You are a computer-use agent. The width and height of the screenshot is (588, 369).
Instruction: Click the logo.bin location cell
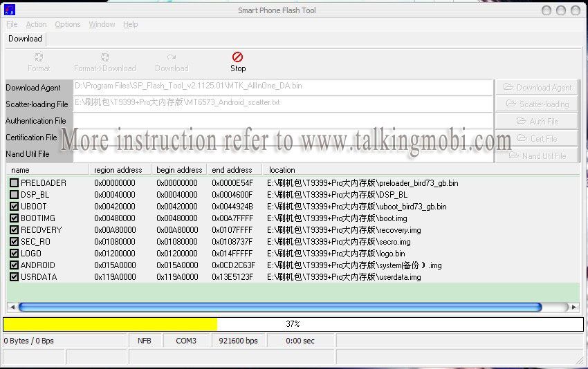click(336, 253)
